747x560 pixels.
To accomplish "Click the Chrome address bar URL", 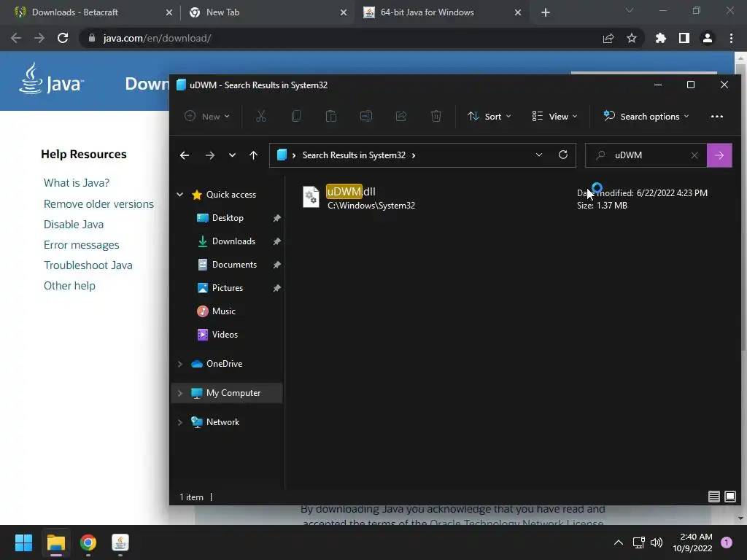I will click(x=157, y=38).
